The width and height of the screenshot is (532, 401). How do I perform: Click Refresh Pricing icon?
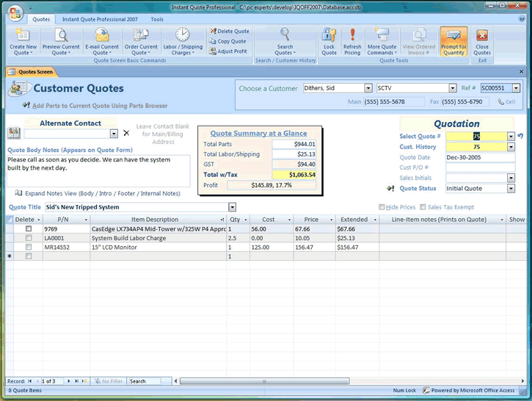[352, 40]
